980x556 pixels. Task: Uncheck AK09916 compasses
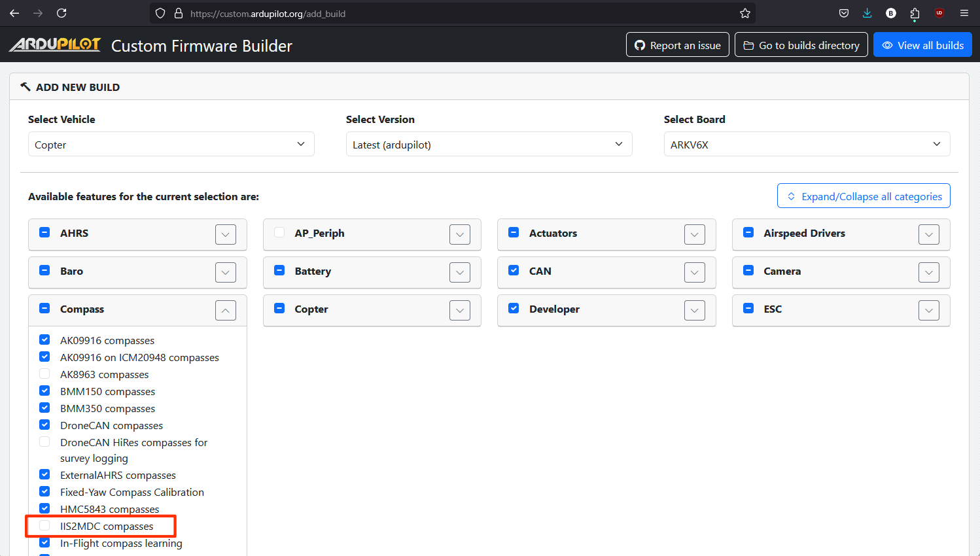click(44, 339)
